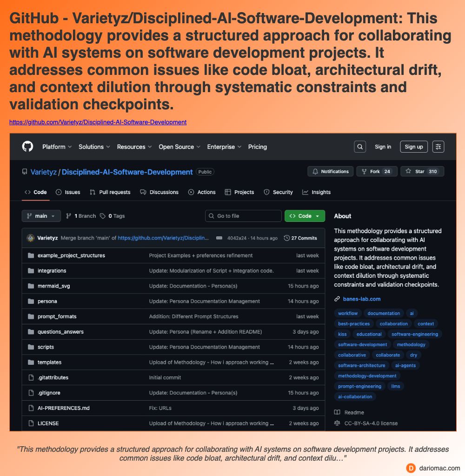The image size is (465, 476).
Task: Click the Star icon
Action: (x=408, y=171)
